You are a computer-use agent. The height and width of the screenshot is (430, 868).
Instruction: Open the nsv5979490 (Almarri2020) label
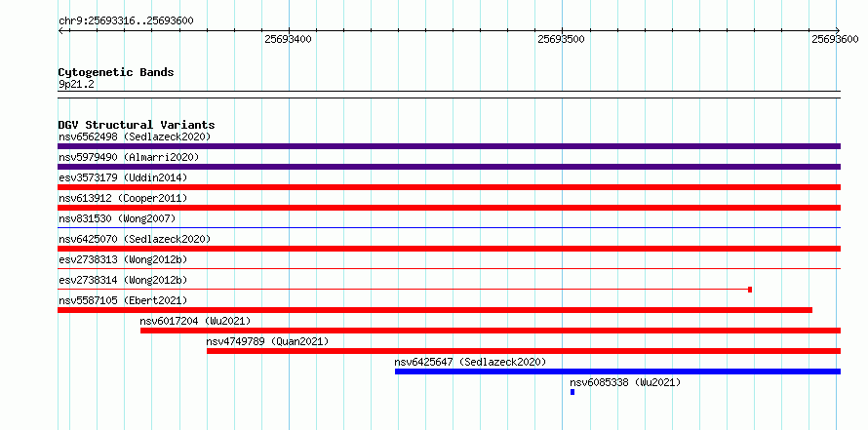tap(129, 157)
